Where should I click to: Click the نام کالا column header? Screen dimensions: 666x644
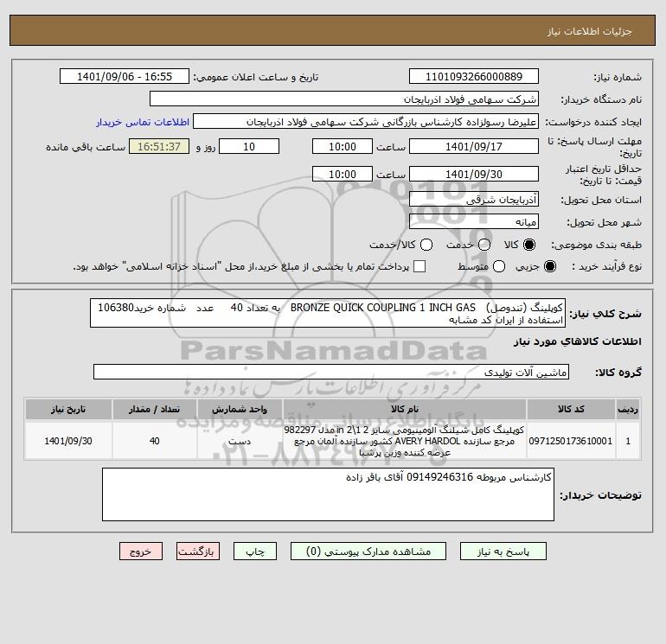[405, 409]
